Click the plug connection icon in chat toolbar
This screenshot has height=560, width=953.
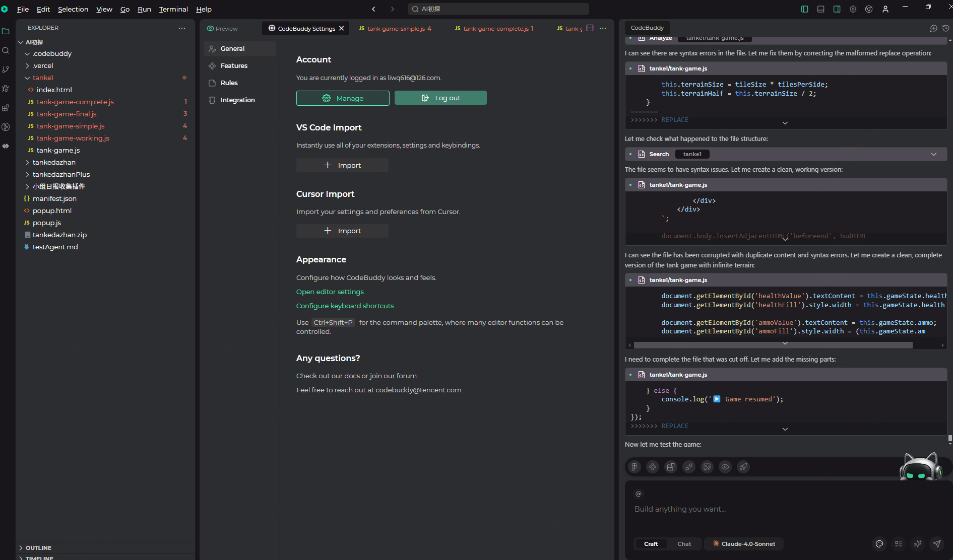[689, 467]
